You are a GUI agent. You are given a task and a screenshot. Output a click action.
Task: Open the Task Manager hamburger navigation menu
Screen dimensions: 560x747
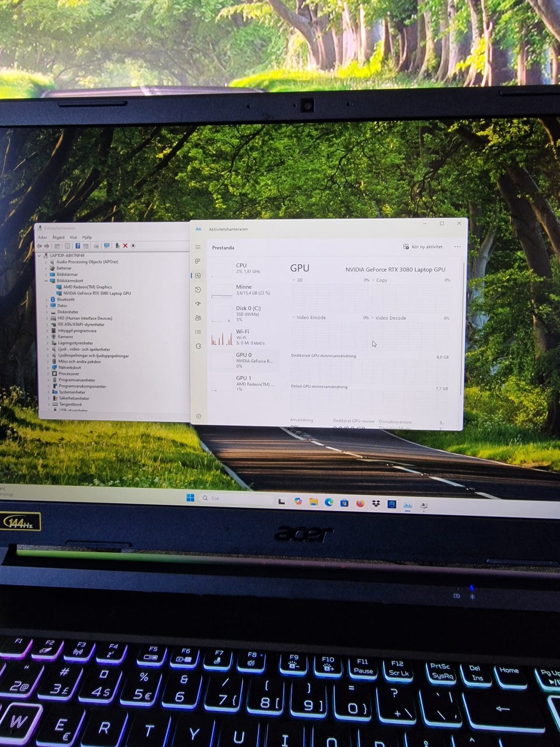[x=198, y=247]
